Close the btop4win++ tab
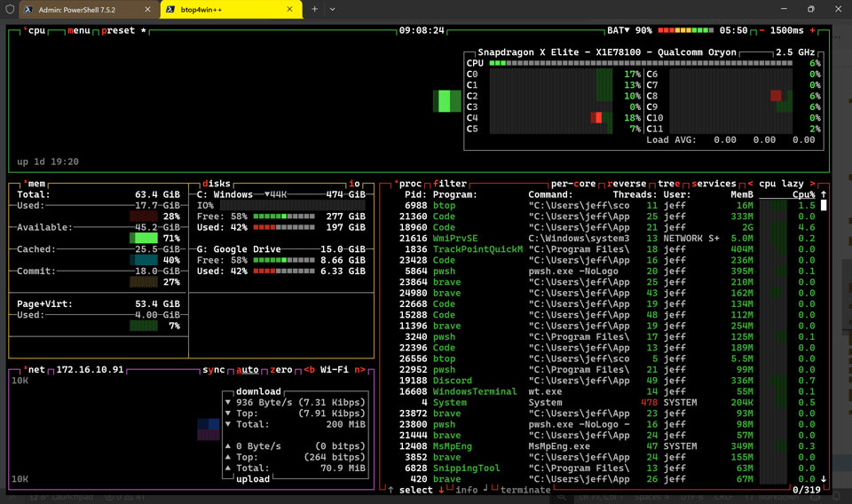This screenshot has width=852, height=504. [289, 10]
